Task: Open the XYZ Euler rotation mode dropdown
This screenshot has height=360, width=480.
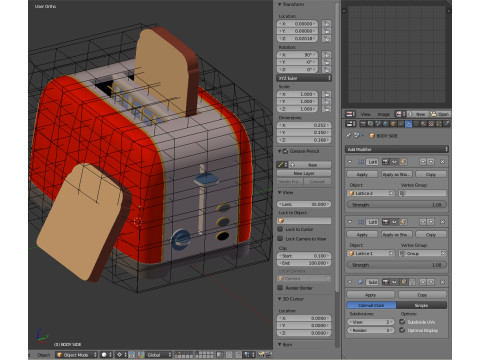Action: 304,78
